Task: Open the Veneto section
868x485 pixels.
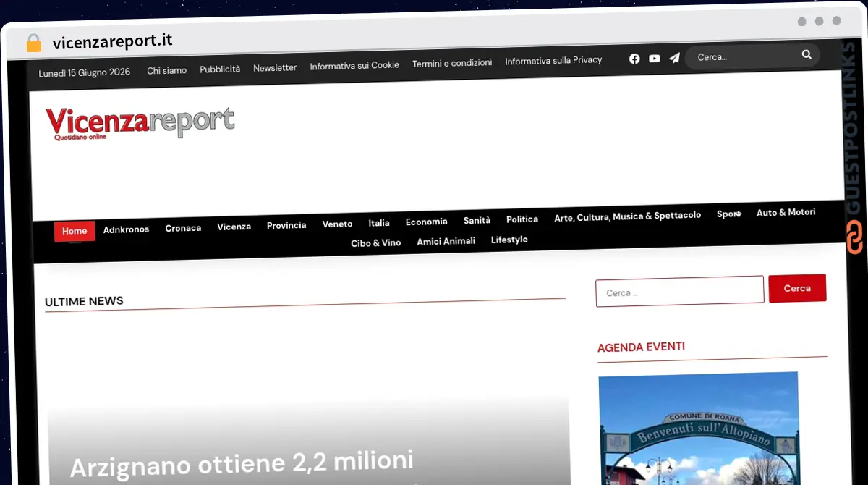Action: click(x=337, y=224)
